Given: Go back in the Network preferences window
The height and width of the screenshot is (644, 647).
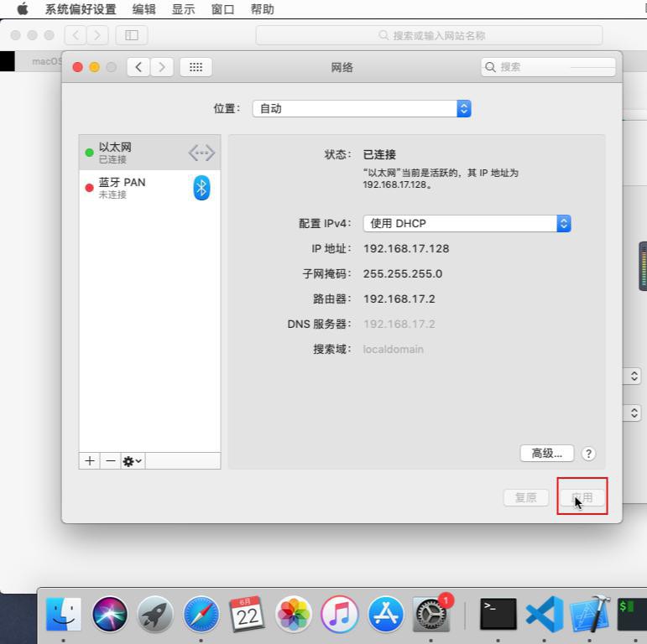Looking at the screenshot, I should coord(138,67).
